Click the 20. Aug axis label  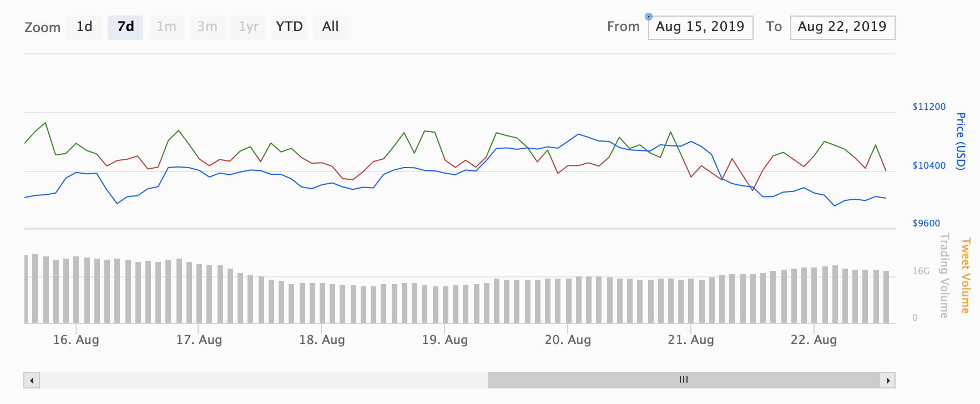568,340
